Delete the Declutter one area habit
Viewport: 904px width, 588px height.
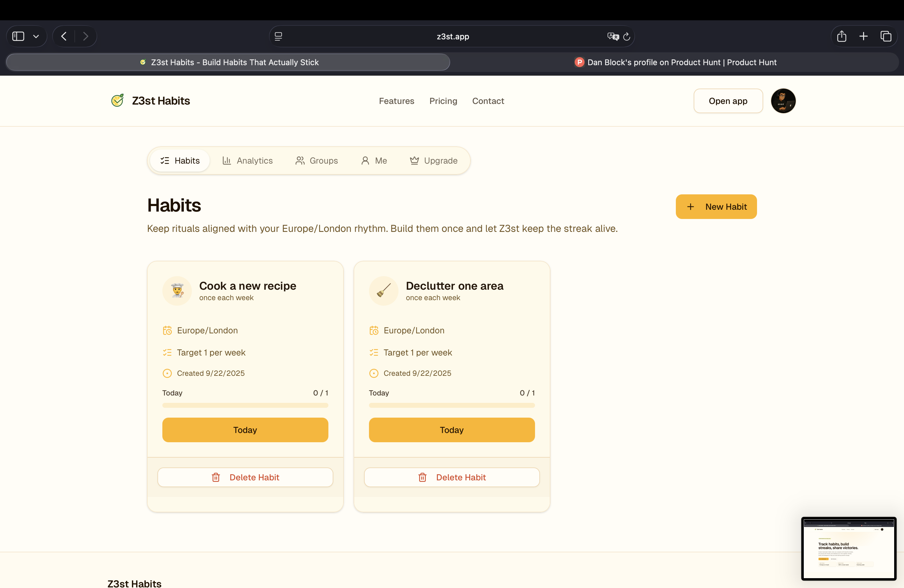point(452,478)
